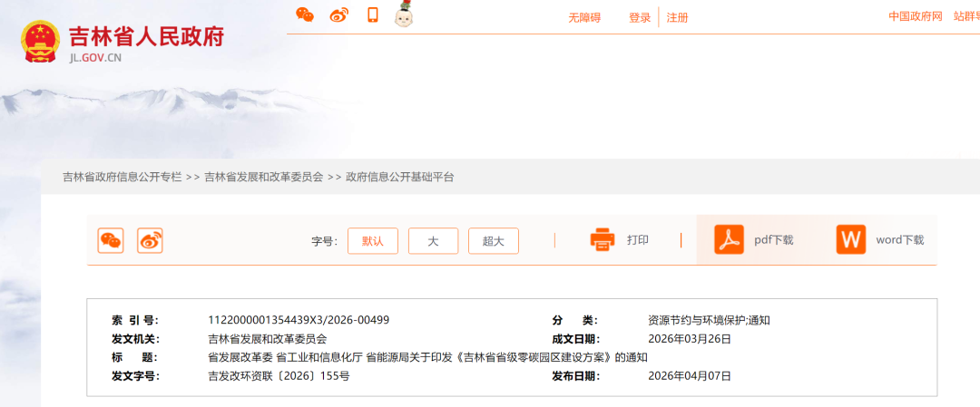Click the orange printer icon
980x407 pixels.
point(603,240)
